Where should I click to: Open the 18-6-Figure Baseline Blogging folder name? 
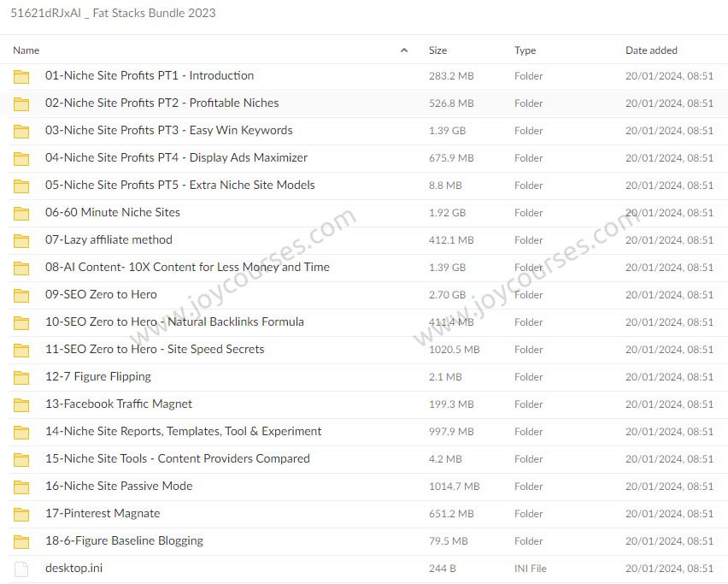tap(125, 541)
